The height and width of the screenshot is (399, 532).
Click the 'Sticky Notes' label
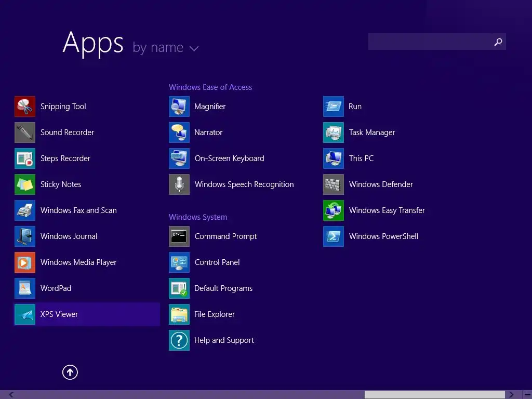pos(61,184)
